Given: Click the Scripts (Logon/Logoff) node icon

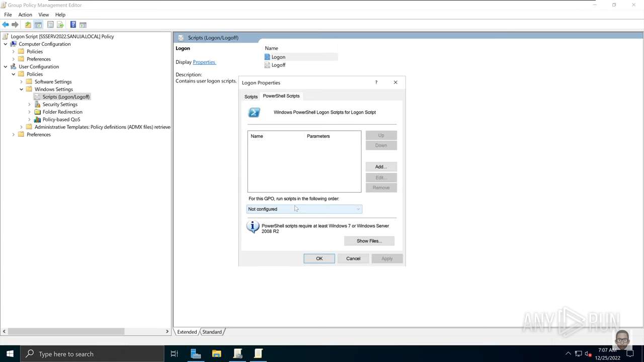Looking at the screenshot, I should 38,97.
